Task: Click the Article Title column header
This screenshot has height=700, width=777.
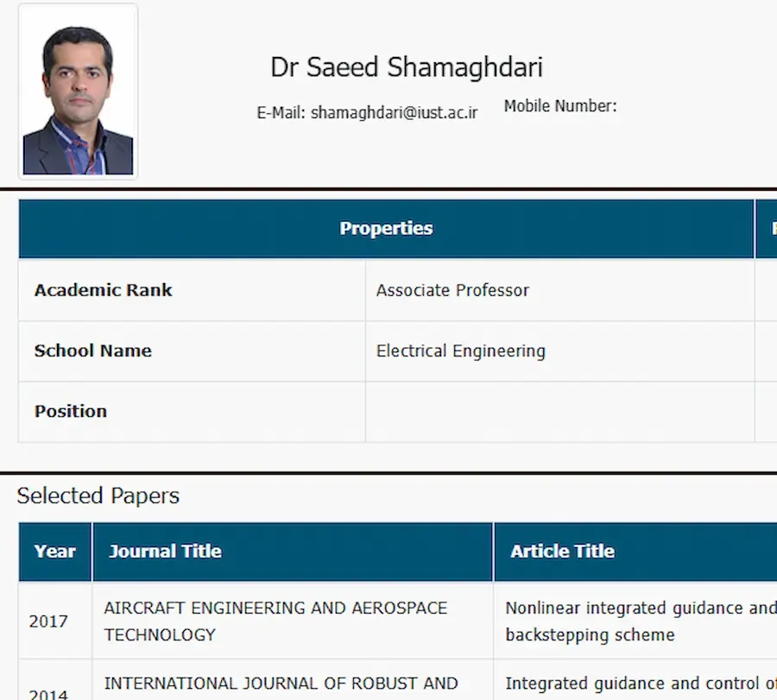Action: click(562, 552)
